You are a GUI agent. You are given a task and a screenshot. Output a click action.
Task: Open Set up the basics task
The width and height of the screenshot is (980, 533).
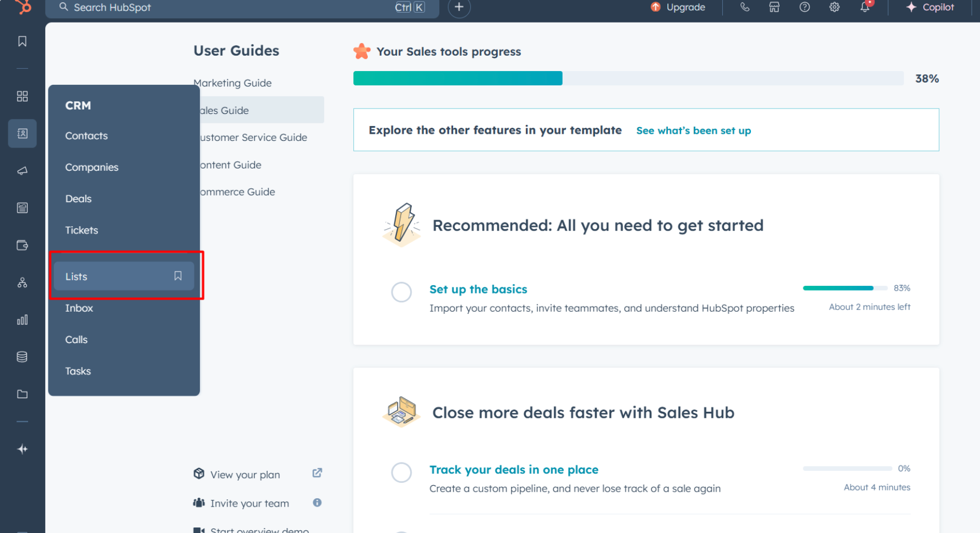478,289
